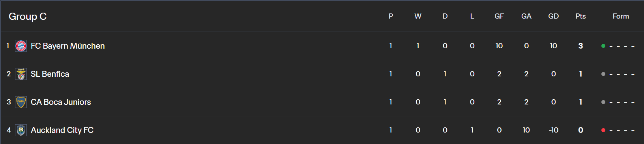Click the Auckland City FC crest icon
This screenshot has height=144, width=644.
(x=21, y=130)
